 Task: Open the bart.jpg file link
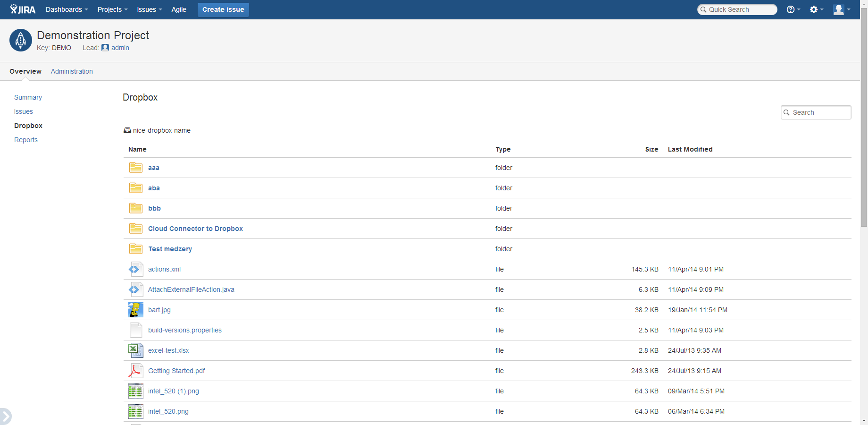(x=159, y=310)
